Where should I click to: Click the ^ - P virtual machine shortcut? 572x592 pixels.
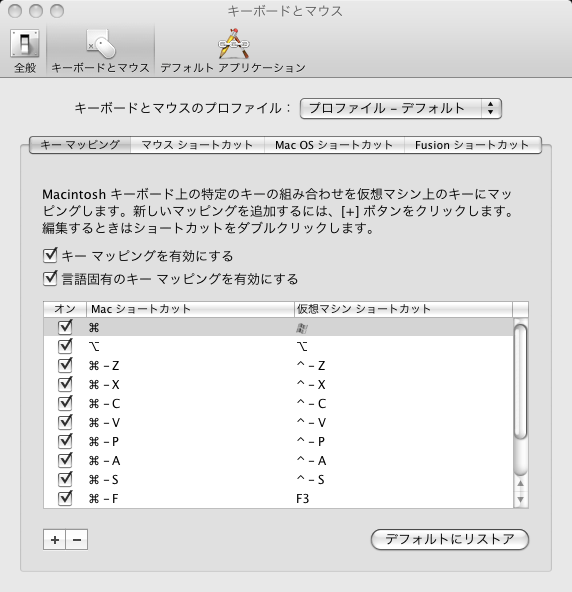310,442
